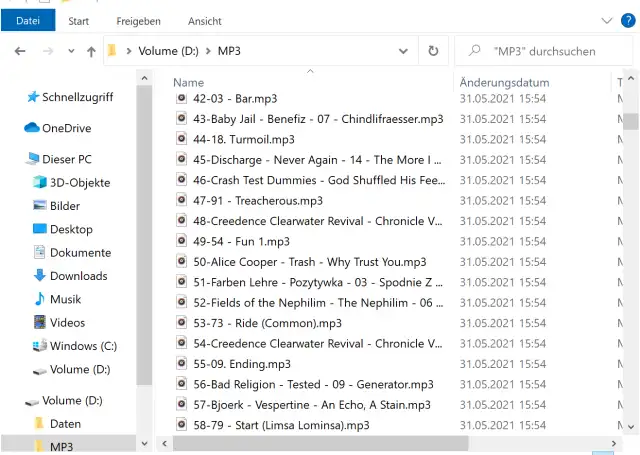Sort by the Änderungsdatum column header
This screenshot has height=455, width=640.
point(504,82)
